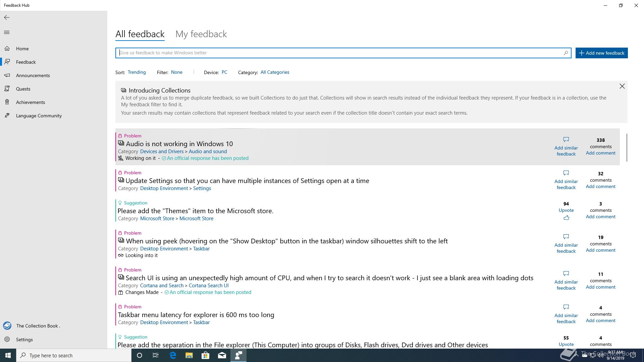Launch Microsoft Edge from taskbar
Image resolution: width=644 pixels, height=362 pixels.
tap(173, 355)
